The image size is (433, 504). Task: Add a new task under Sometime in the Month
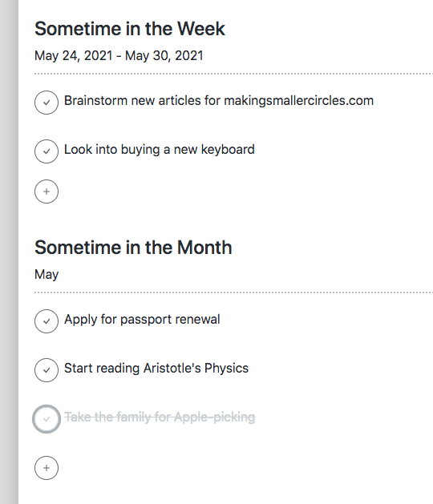[47, 468]
